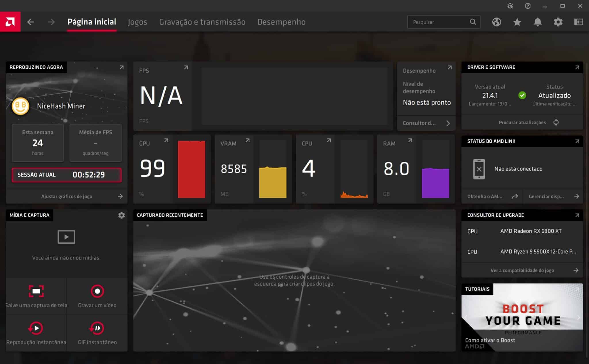Click the AMD logo in top-left corner
The image size is (589, 364).
(10, 22)
